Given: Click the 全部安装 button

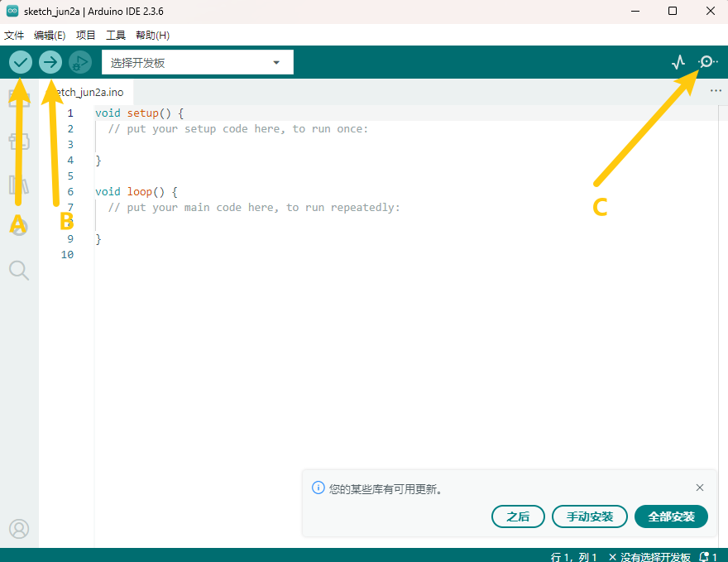Looking at the screenshot, I should [672, 516].
